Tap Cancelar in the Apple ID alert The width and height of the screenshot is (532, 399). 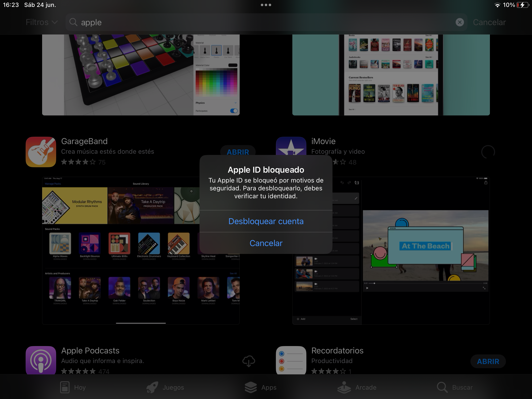(266, 243)
